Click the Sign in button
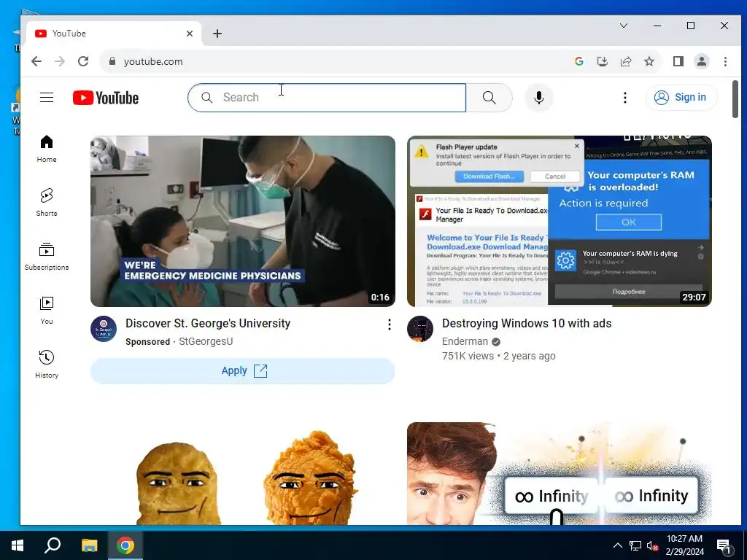The width and height of the screenshot is (747, 560). pos(681,98)
